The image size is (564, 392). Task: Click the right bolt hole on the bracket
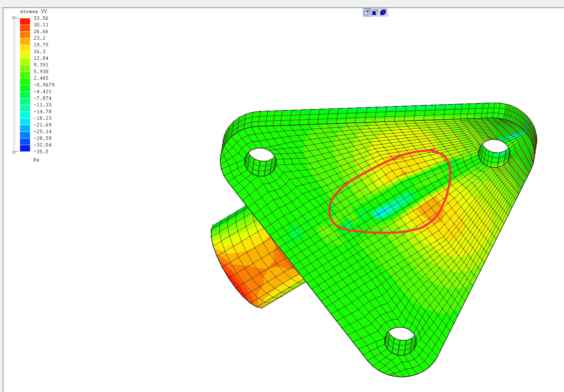[494, 148]
